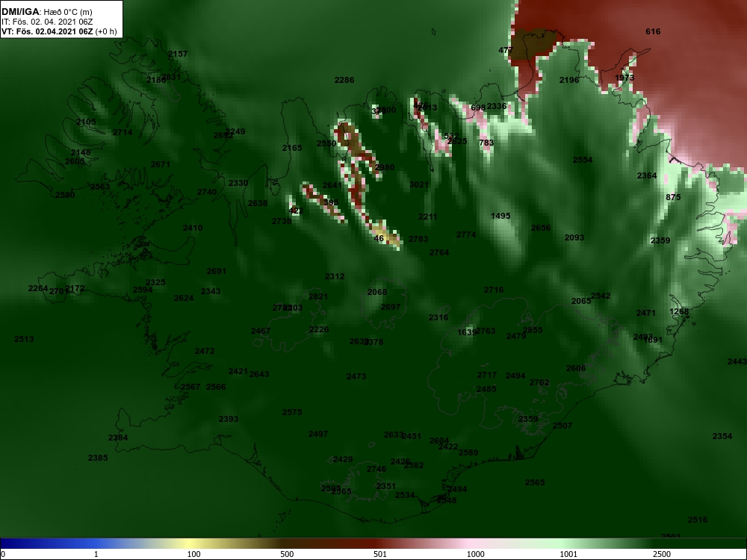Click the '2500' label on the color scale
The image size is (747, 560).
pos(662,554)
